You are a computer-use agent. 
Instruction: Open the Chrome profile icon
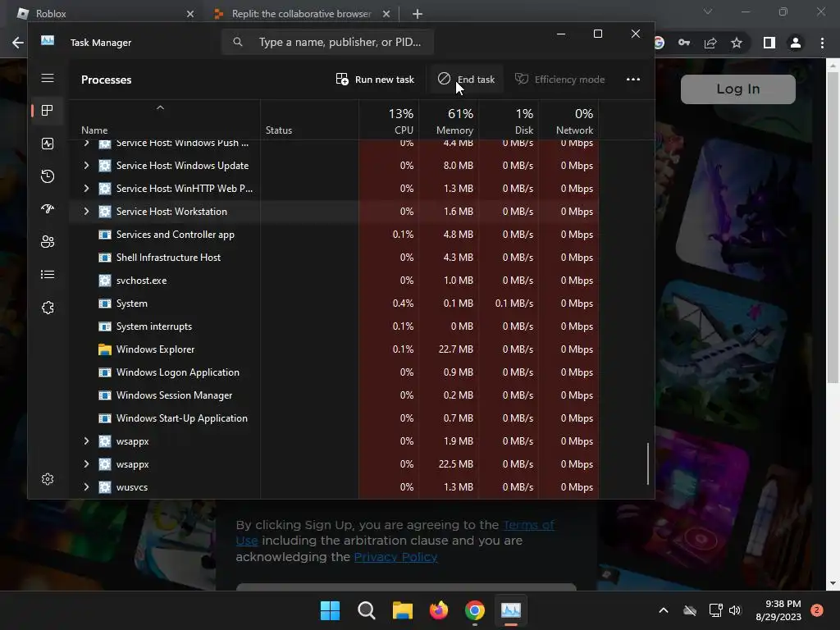[796, 43]
